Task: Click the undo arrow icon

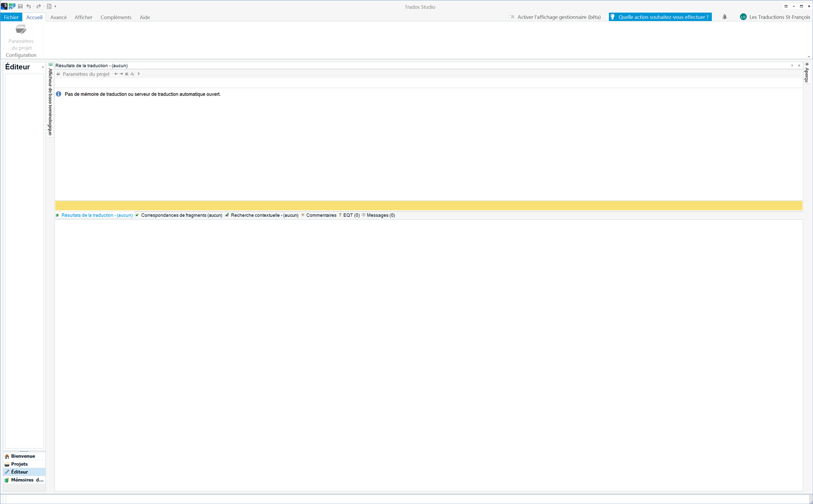Action: [28, 6]
